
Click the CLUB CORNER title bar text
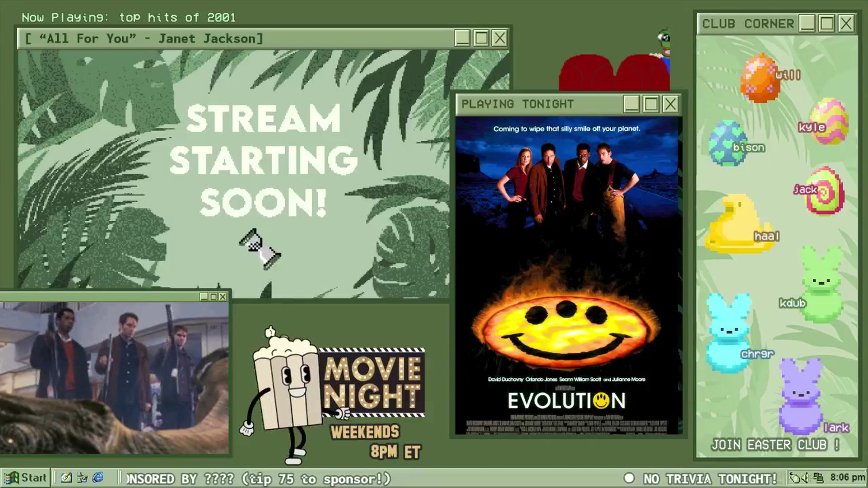click(748, 23)
